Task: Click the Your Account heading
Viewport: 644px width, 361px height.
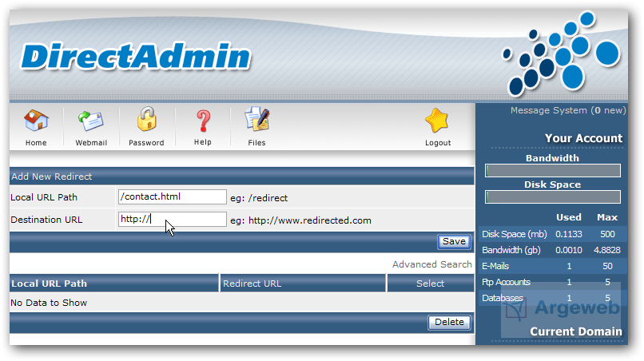Action: point(583,138)
